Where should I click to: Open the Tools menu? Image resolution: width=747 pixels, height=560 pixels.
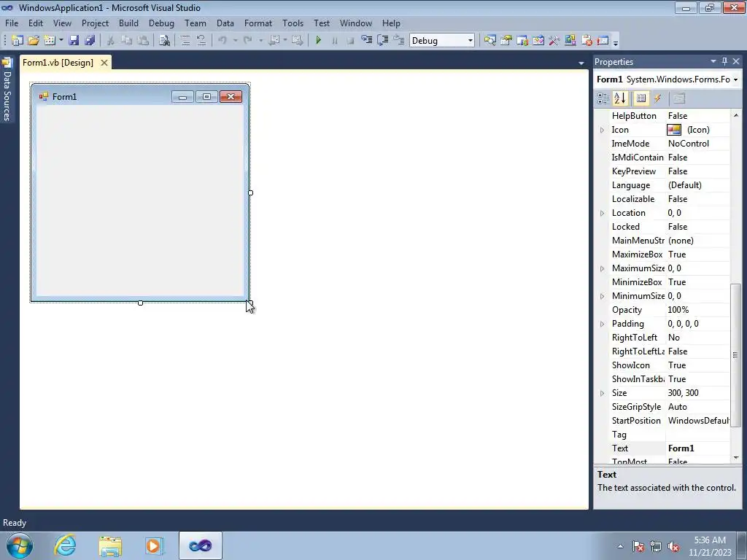click(x=293, y=23)
